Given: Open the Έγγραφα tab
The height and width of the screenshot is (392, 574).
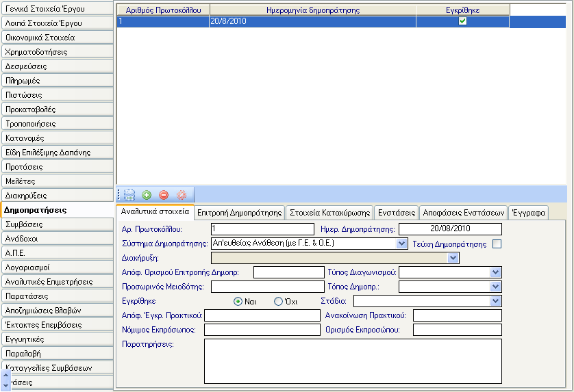Looking at the screenshot, I should [529, 213].
